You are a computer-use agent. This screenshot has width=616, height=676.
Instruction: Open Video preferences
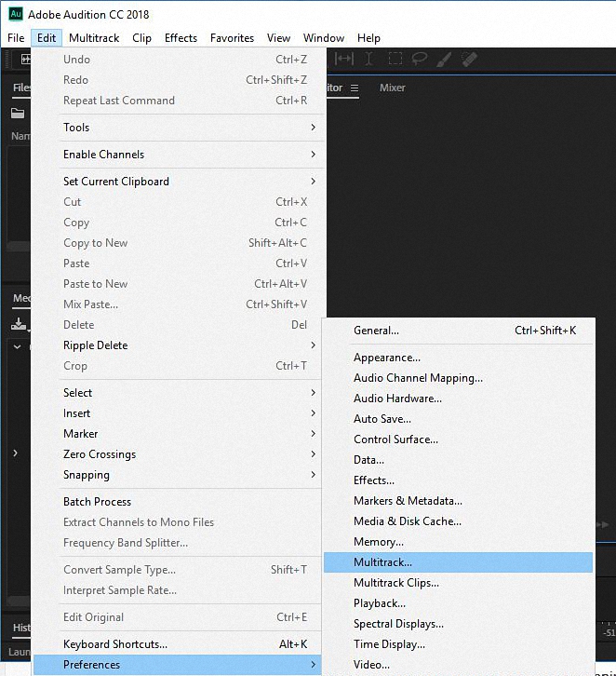459,665
